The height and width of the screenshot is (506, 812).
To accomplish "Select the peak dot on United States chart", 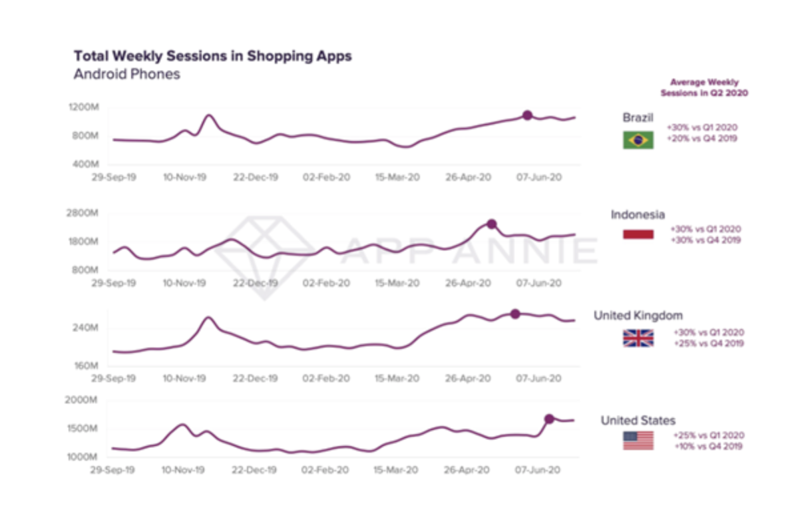I will pos(549,419).
